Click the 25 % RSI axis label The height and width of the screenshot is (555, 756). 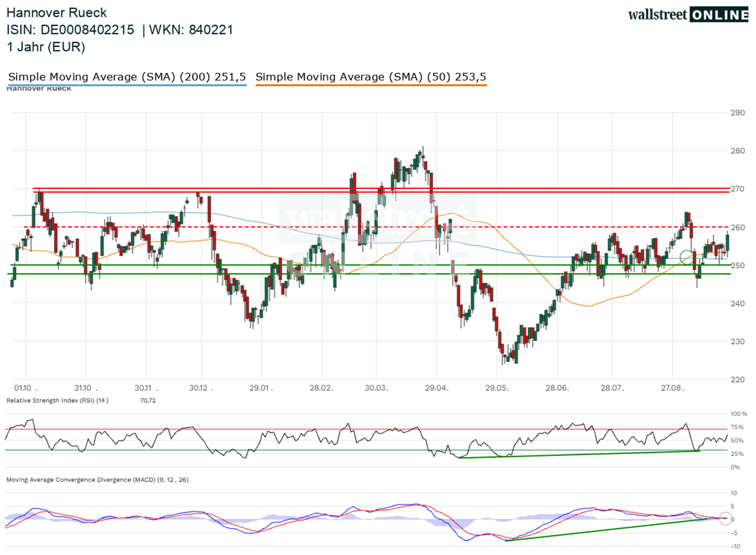click(737, 454)
